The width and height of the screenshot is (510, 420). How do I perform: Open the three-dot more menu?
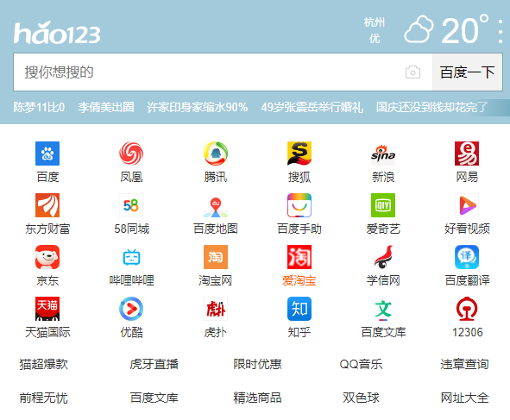[501, 31]
